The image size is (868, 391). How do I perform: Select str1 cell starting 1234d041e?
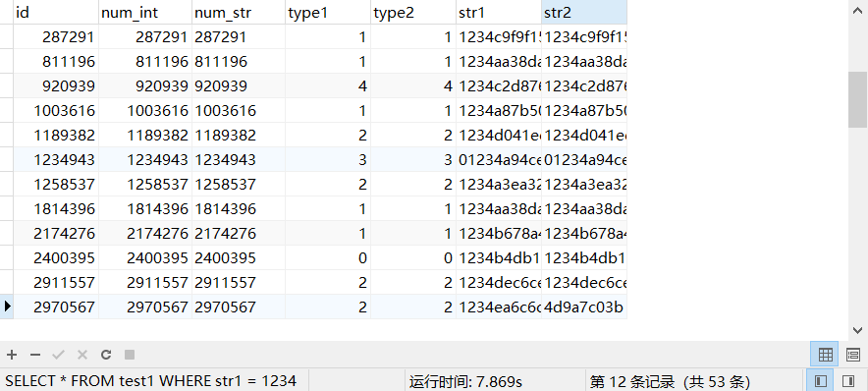click(x=498, y=136)
